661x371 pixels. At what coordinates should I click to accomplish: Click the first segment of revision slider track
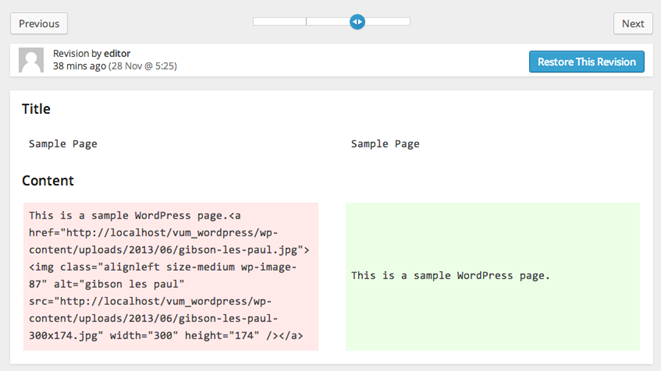coord(279,22)
